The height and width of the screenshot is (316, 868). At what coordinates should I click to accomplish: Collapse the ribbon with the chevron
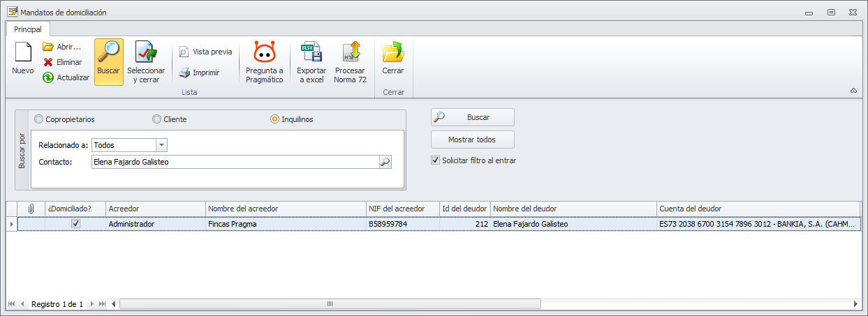[x=853, y=91]
